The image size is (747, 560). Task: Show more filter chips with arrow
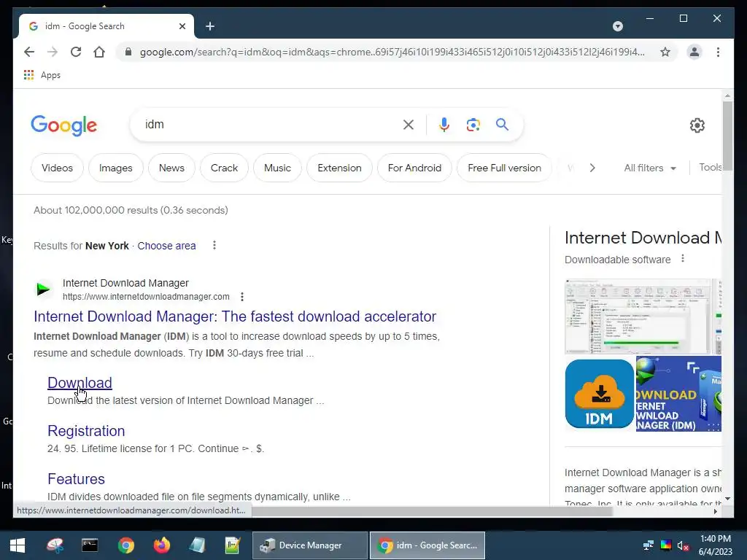tap(592, 168)
